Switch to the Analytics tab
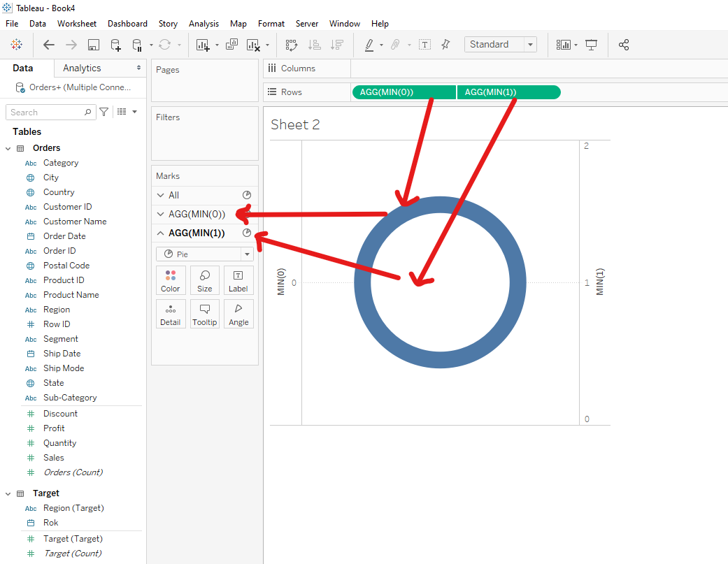728x564 pixels. 82,68
